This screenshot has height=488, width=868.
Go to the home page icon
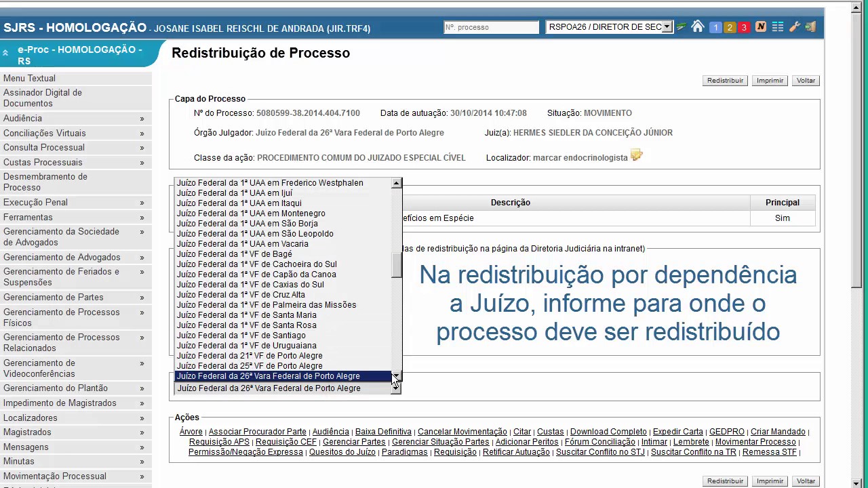[x=697, y=27]
